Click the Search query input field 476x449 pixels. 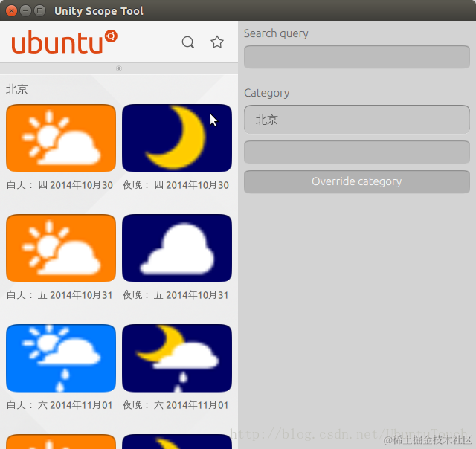point(357,57)
